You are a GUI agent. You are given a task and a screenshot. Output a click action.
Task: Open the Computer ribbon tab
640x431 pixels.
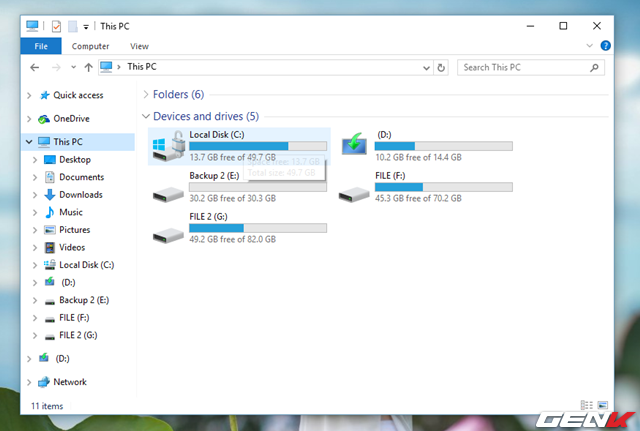[x=90, y=46]
